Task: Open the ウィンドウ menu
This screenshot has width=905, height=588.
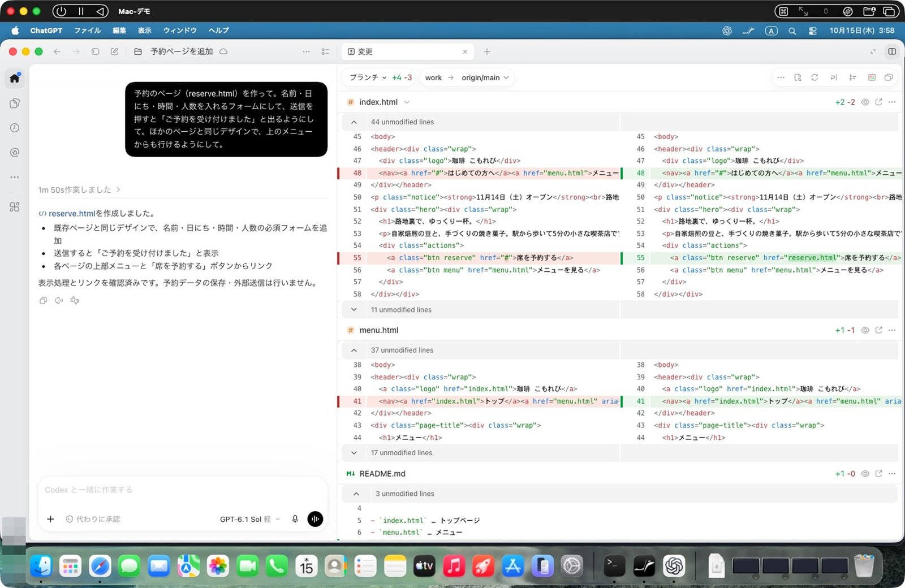Action: point(180,31)
